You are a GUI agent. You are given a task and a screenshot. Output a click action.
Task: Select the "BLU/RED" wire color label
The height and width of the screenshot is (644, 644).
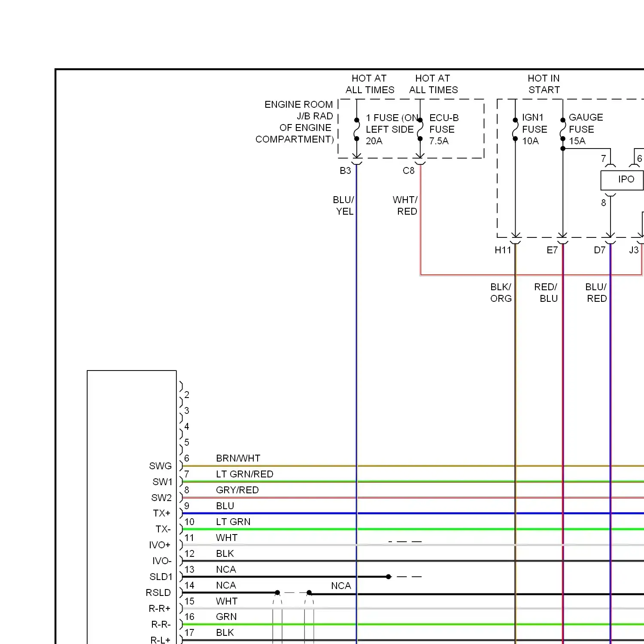tap(596, 293)
